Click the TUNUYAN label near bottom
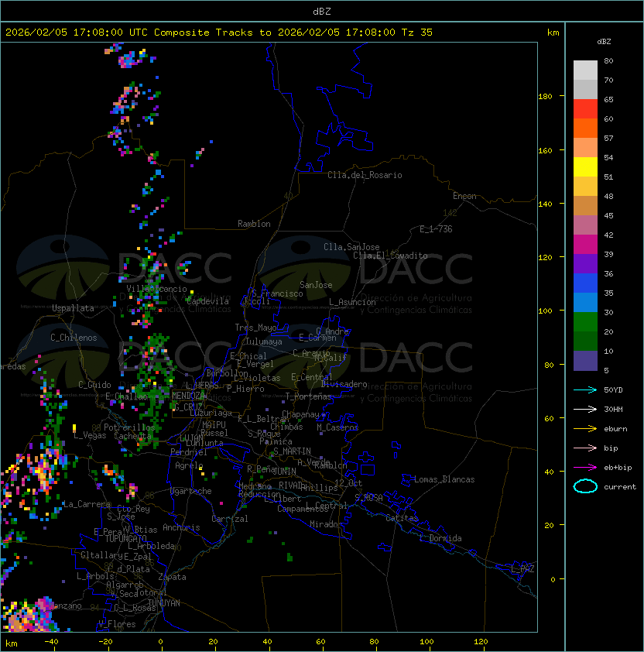Screen dimensions: 644x652 pyautogui.click(x=163, y=602)
